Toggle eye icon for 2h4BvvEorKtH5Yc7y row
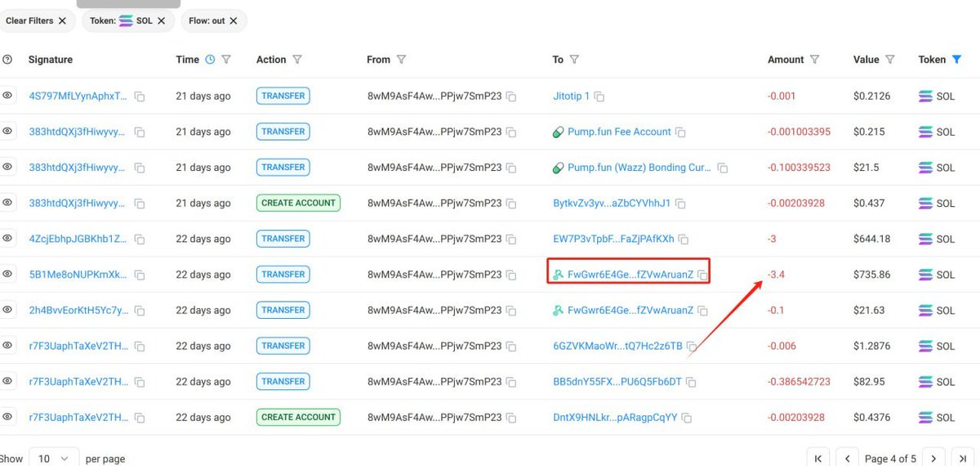The width and height of the screenshot is (980, 466). [x=7, y=310]
